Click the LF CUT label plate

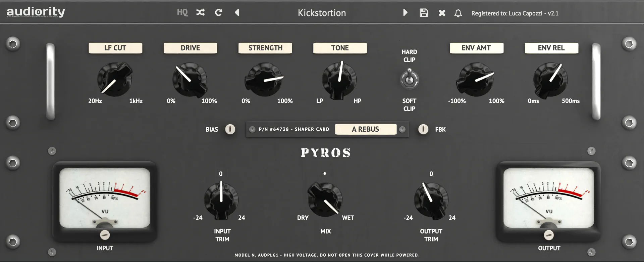tap(115, 48)
